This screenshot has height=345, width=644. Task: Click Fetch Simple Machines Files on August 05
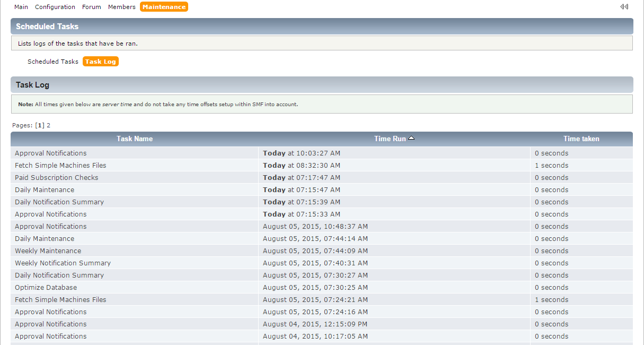coord(60,299)
